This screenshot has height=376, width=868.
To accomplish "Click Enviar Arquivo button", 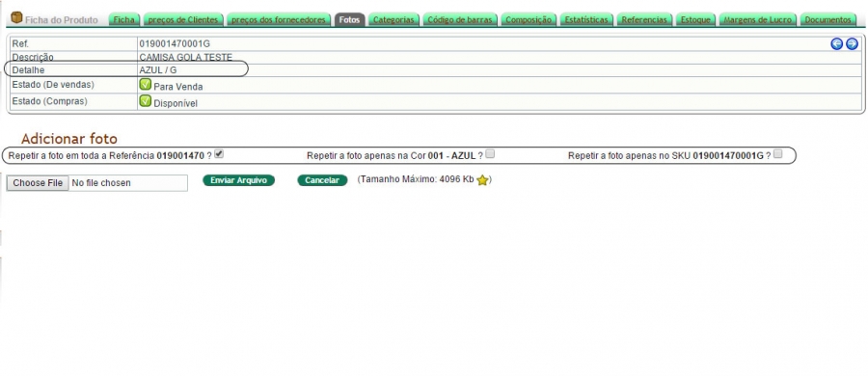I will [238, 180].
